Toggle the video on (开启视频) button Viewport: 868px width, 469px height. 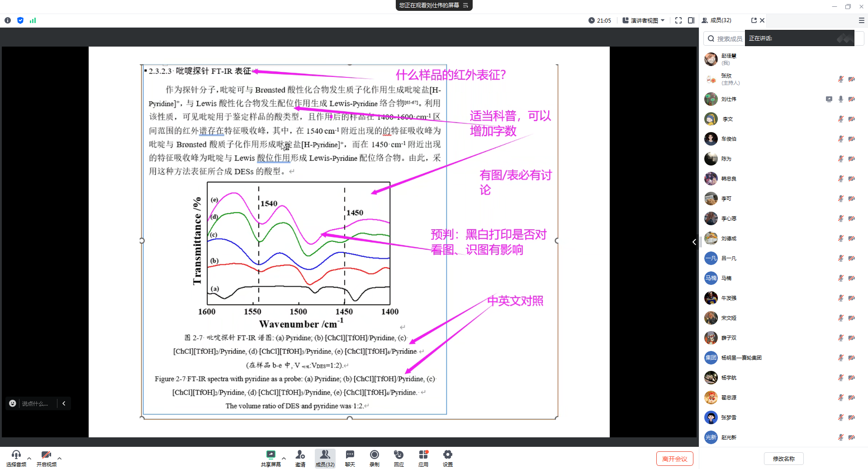[x=46, y=458]
